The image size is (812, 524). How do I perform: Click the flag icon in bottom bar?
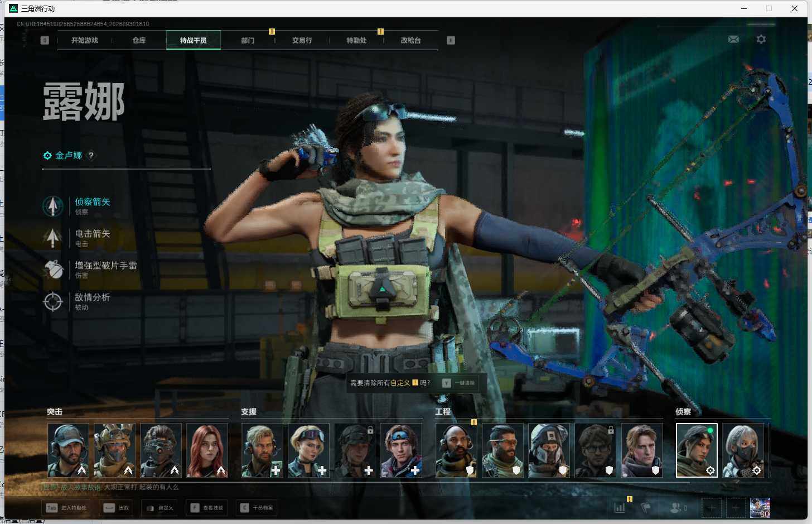coord(646,508)
